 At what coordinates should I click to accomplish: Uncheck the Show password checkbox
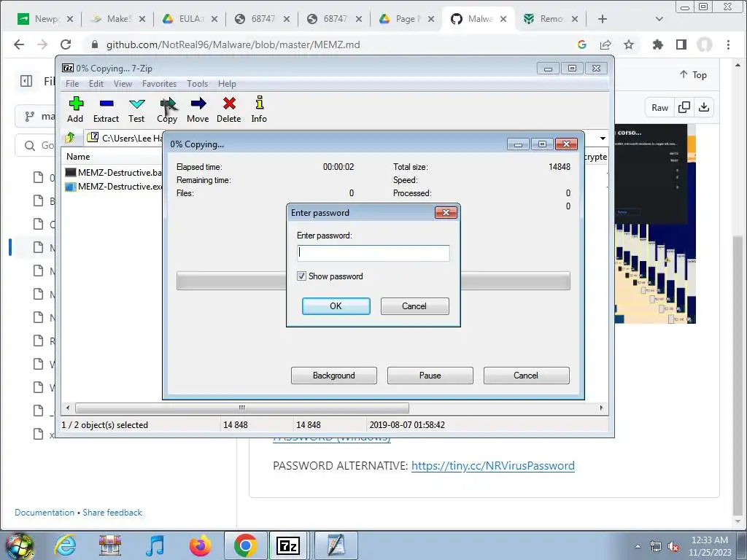pos(301,276)
